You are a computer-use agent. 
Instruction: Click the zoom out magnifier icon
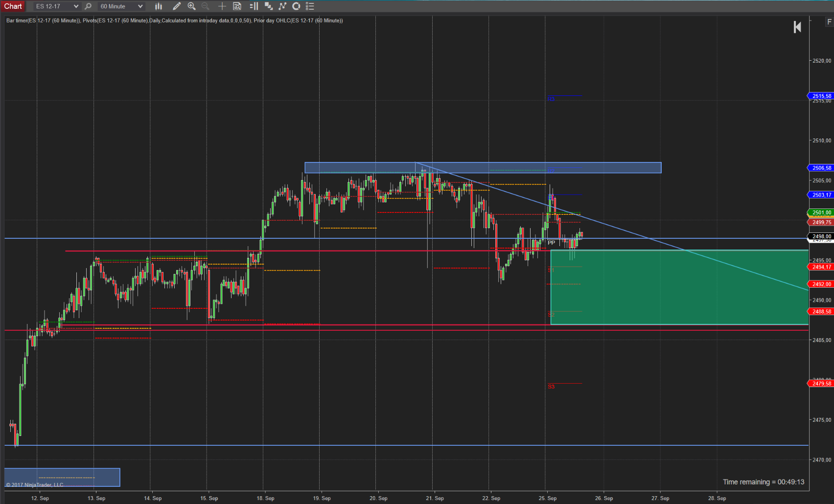pyautogui.click(x=206, y=6)
